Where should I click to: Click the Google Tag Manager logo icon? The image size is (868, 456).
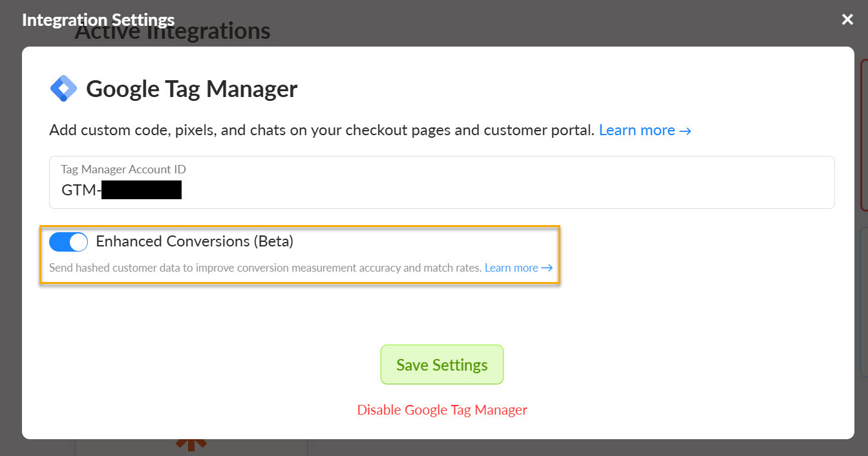coord(63,89)
